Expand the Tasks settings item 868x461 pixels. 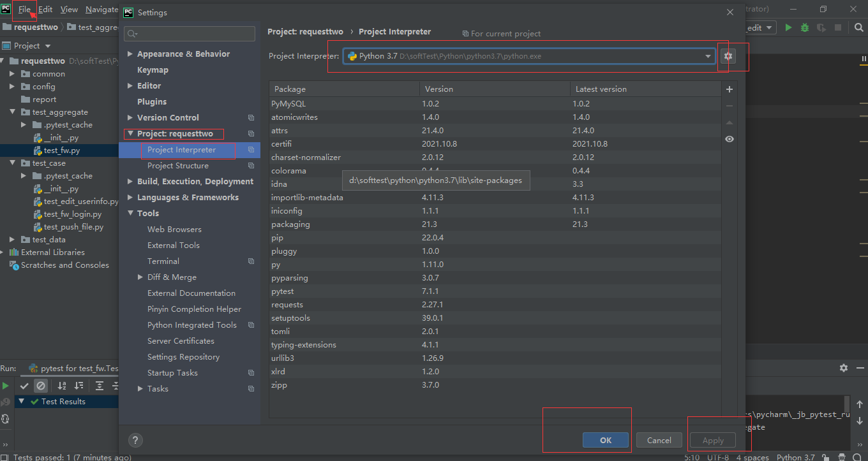point(140,389)
